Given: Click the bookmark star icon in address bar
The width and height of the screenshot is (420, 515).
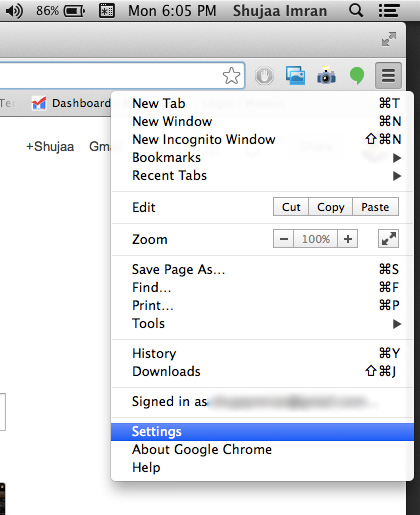Looking at the screenshot, I should coord(231,76).
